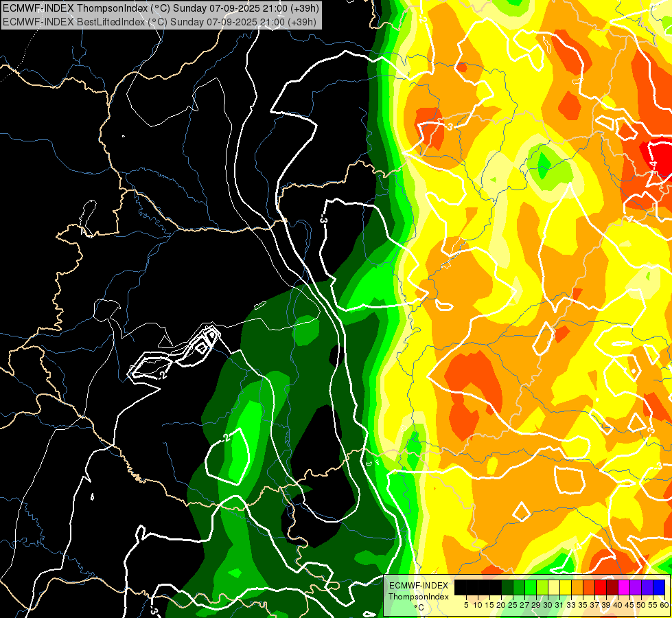Image resolution: width=672 pixels, height=618 pixels.
Task: Pick the dark red 39–40 legend swatch
Action: click(613, 587)
